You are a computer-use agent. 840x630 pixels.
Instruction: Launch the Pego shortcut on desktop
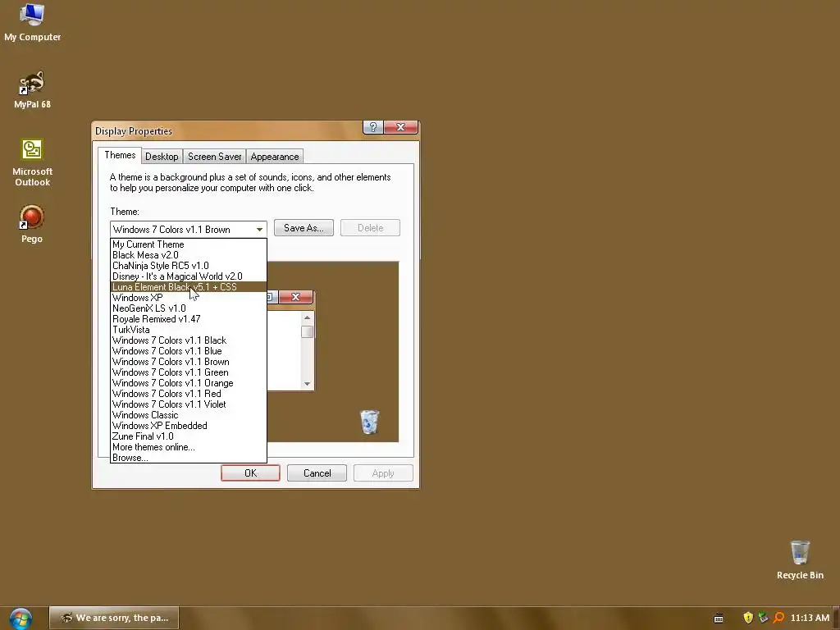tap(32, 224)
